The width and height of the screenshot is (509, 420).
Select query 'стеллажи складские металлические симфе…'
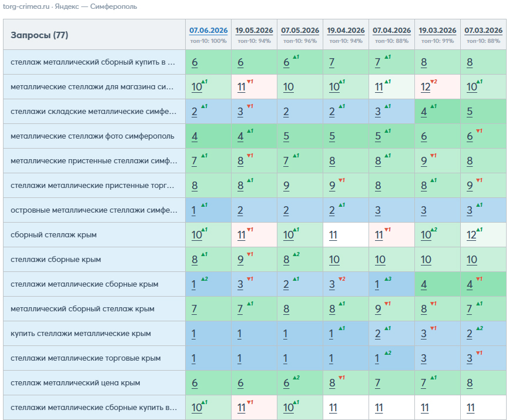(93, 112)
